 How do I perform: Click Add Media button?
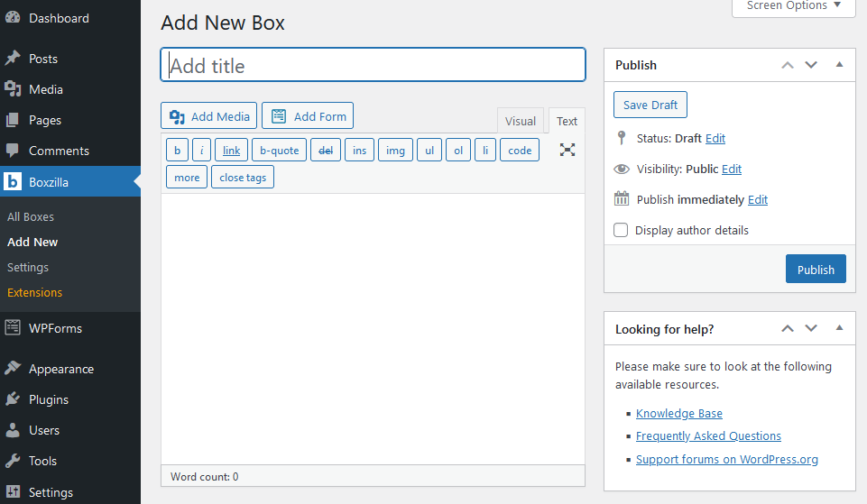[209, 116]
